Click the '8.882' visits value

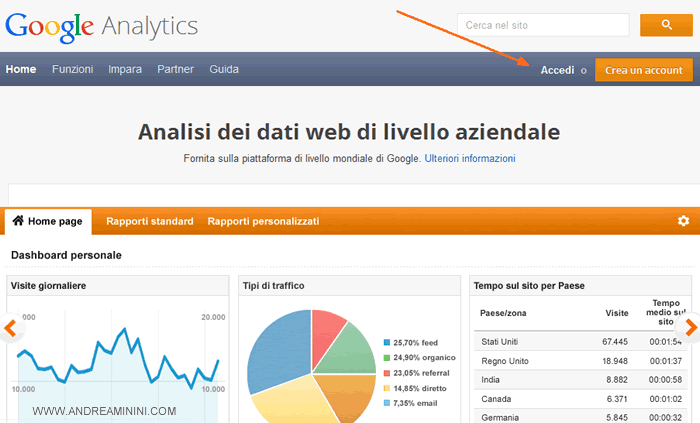point(617,380)
